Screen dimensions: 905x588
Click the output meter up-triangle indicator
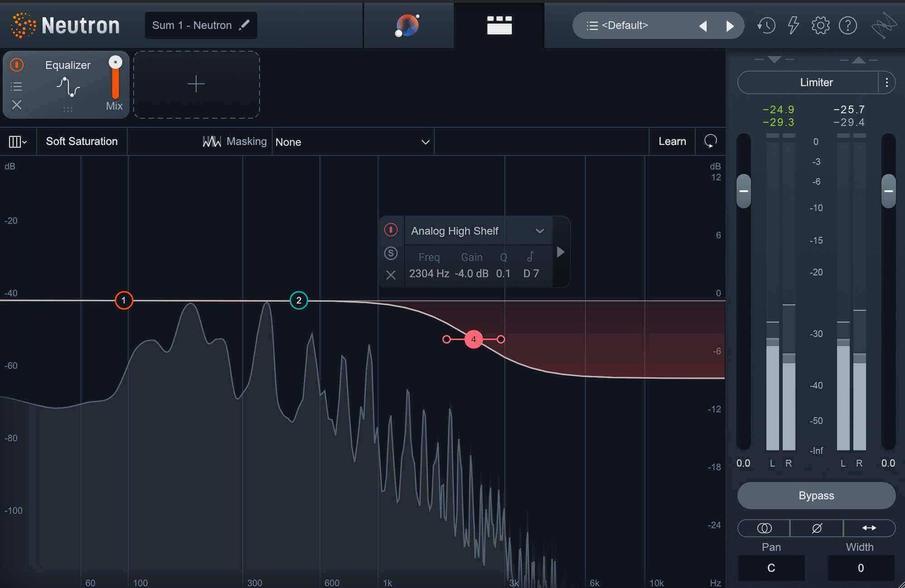click(858, 59)
